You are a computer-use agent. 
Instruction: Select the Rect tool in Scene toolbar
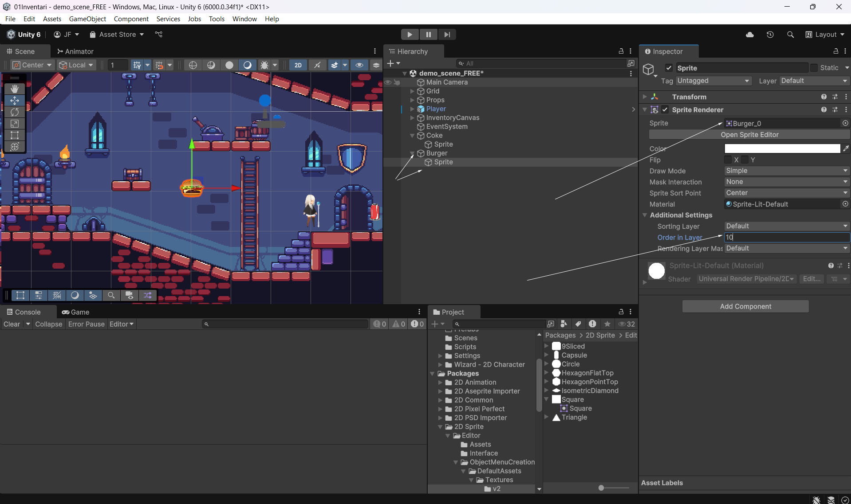(x=15, y=135)
